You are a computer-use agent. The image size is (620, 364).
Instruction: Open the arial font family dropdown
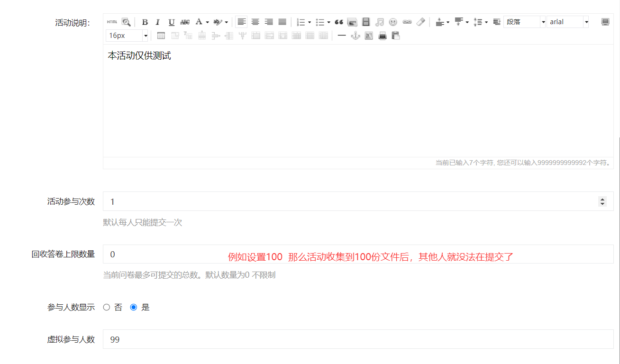[586, 22]
